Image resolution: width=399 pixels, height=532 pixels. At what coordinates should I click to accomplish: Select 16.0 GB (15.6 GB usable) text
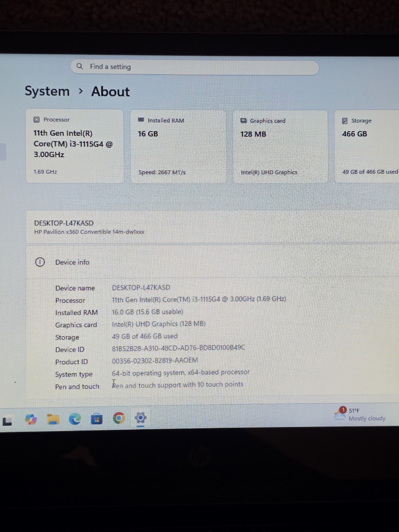pos(148,312)
